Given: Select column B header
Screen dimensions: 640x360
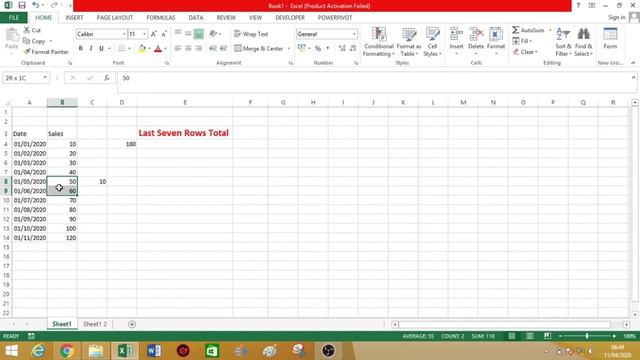Looking at the screenshot, I should pos(62,102).
